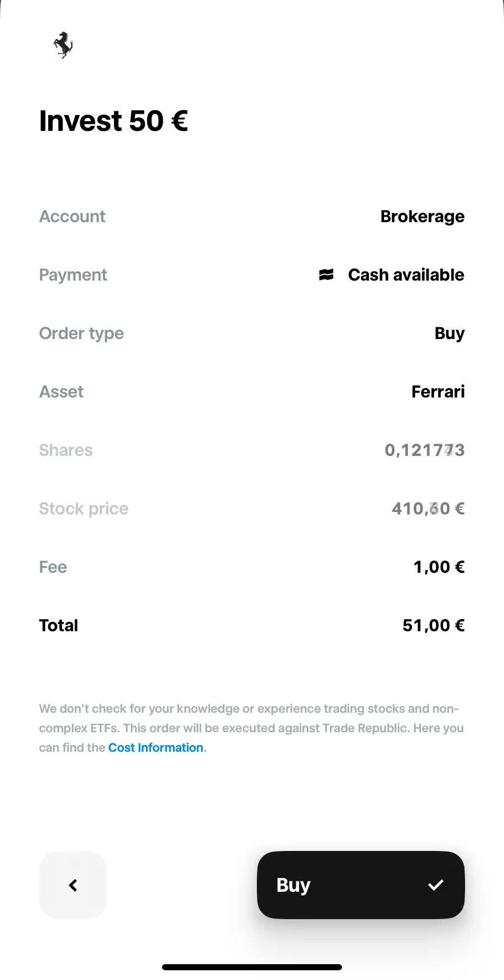Tap the Ferrari prancing horse logo

pos(63,45)
